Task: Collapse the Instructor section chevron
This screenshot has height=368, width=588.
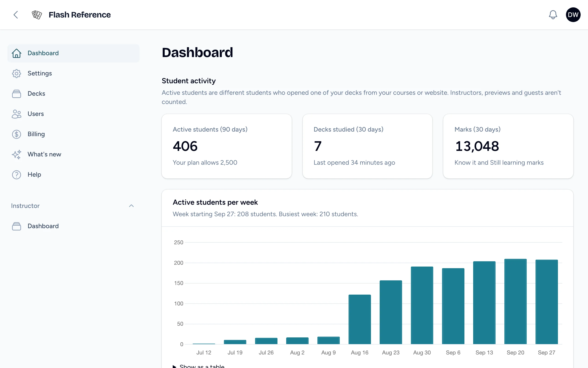Action: pos(131,206)
